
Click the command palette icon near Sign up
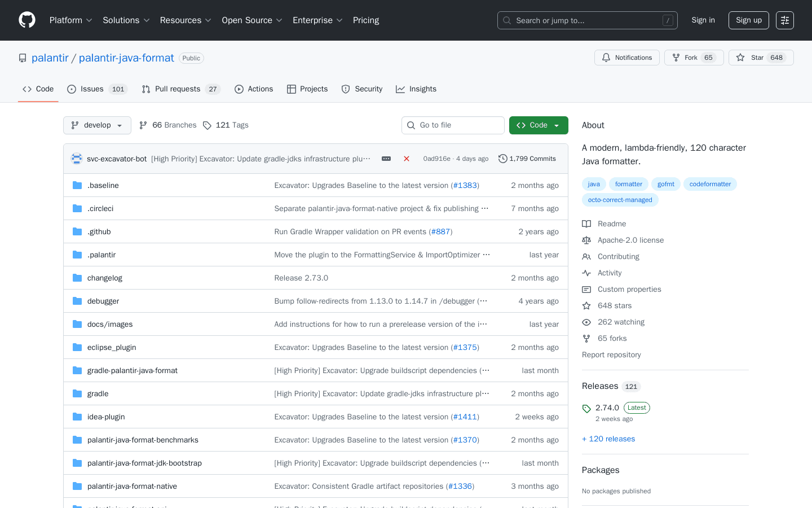coord(785,20)
